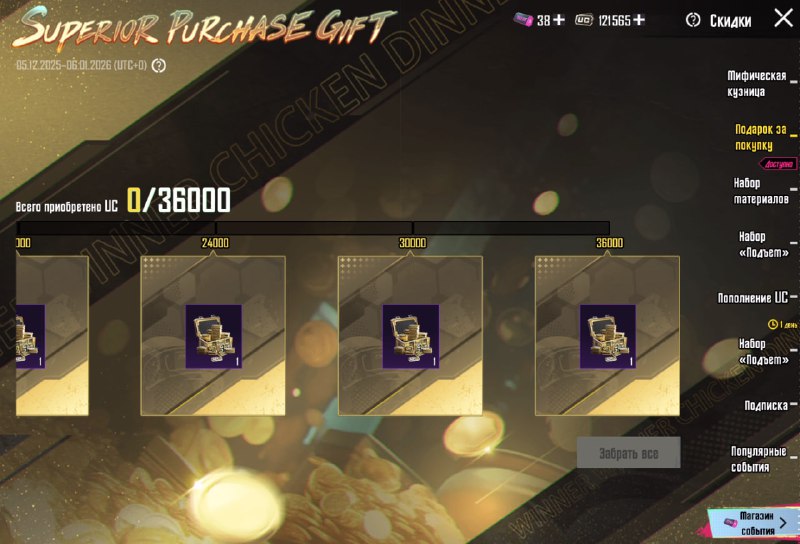Viewport: 800px width, 544px height.
Task: Click the 30000 progress bar marker
Action: pyautogui.click(x=412, y=242)
